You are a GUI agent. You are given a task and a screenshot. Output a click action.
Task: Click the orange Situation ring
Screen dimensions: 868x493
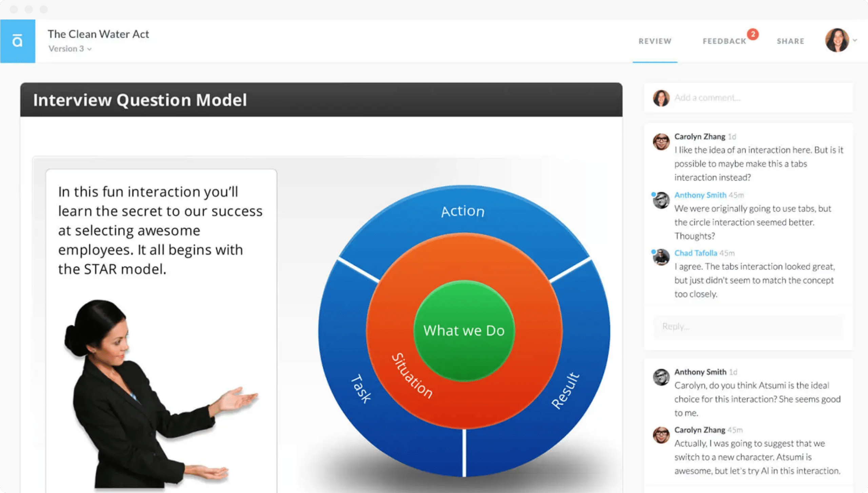coord(412,376)
